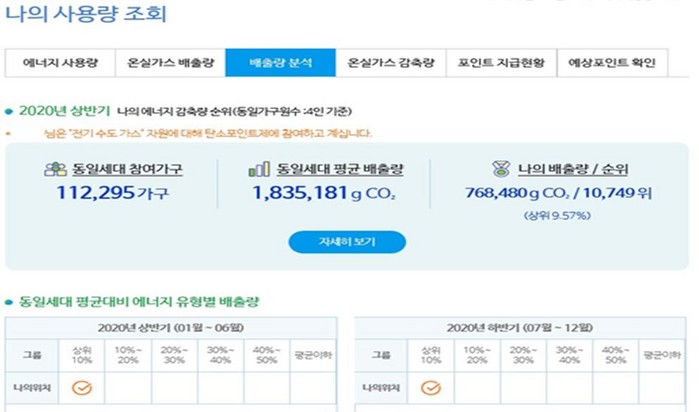Click the green bullet beside 2020년 상반기
Viewport: 699px width, 412px height.
pos(9,110)
